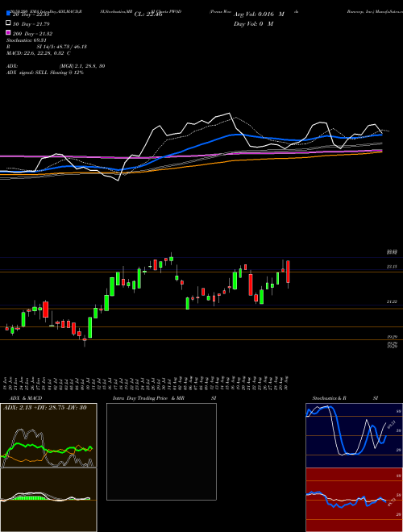Click the last red candlestick on the price chart

(x=288, y=272)
